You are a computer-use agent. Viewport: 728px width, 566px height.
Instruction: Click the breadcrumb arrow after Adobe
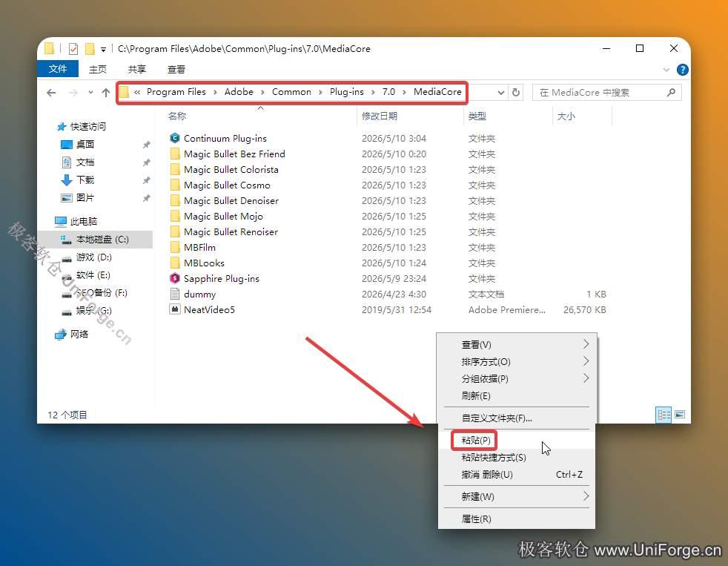pos(262,92)
